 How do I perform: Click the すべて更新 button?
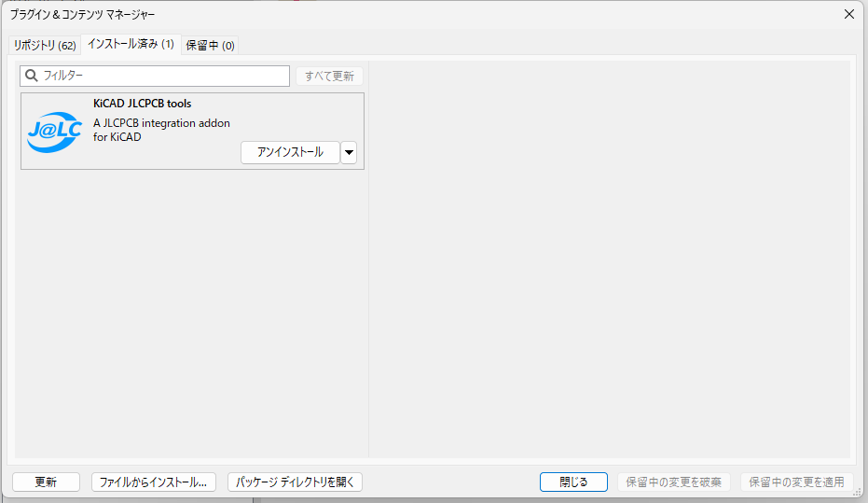tap(329, 76)
